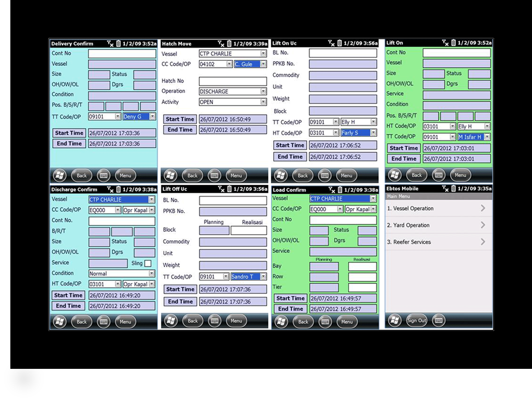
Task: Check the Sling checkbox in Discharge Confirm
Action: tap(148, 263)
